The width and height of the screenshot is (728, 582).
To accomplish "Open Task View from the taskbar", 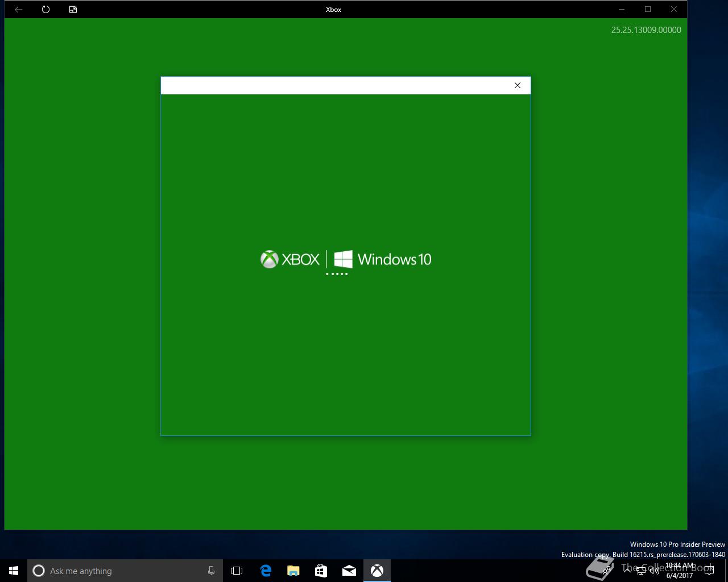I will 237,571.
